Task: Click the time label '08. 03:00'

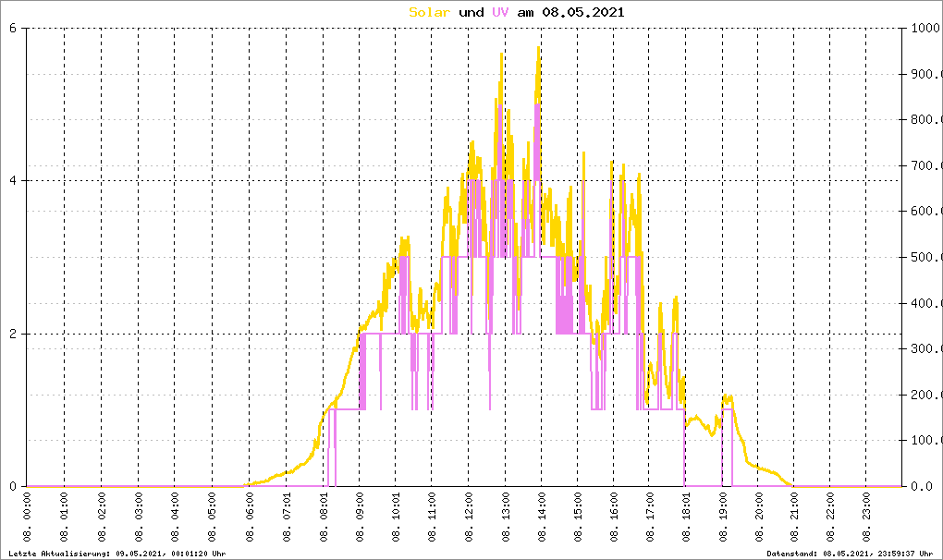Action: pos(139,517)
